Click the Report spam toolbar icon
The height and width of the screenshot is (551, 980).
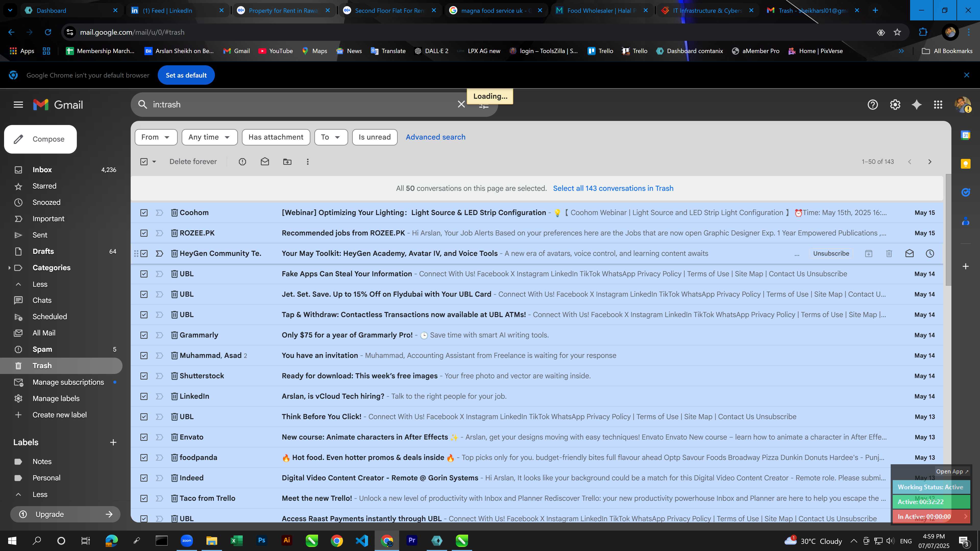pyautogui.click(x=242, y=162)
